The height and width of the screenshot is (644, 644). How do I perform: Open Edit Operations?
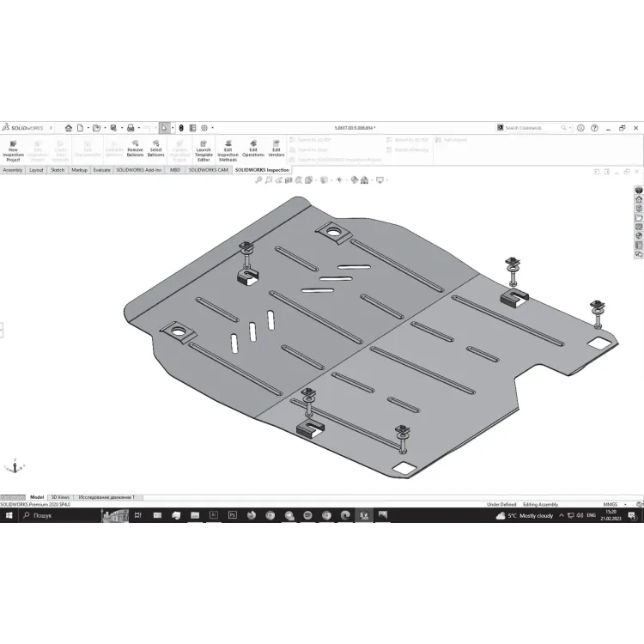pos(253,149)
